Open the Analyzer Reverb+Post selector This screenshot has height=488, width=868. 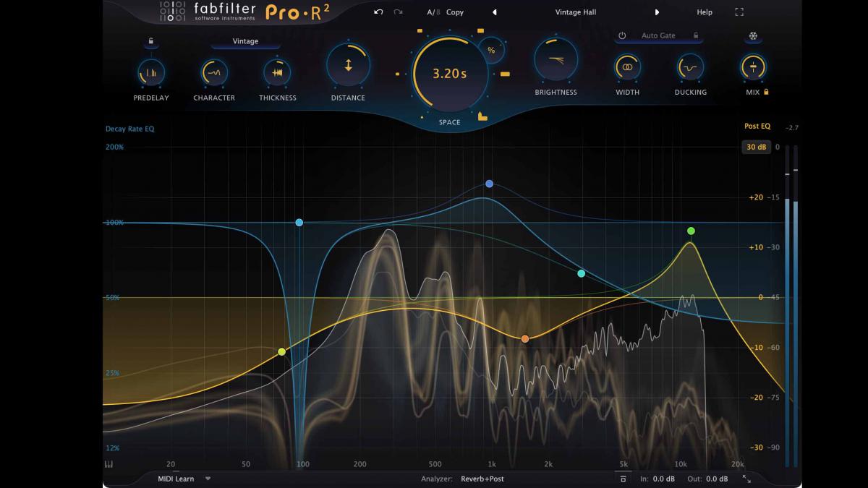click(482, 479)
